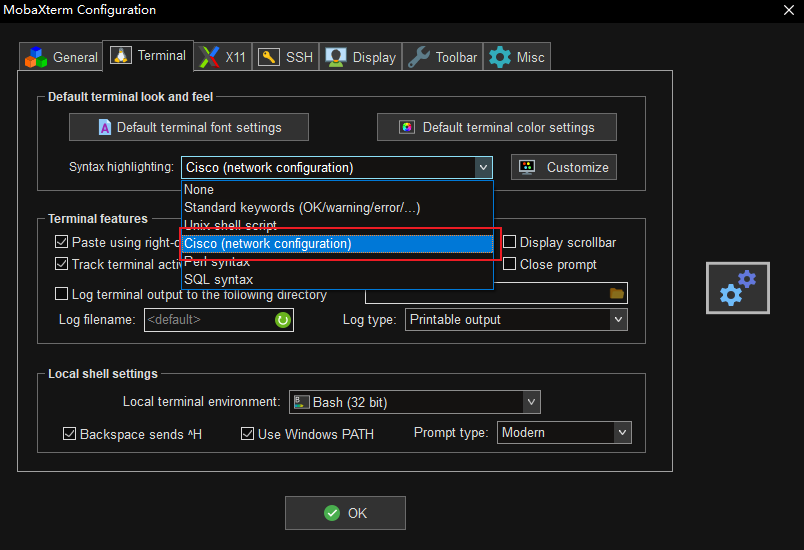Click the green checkmark icon on OK
804x550 pixels.
click(332, 513)
